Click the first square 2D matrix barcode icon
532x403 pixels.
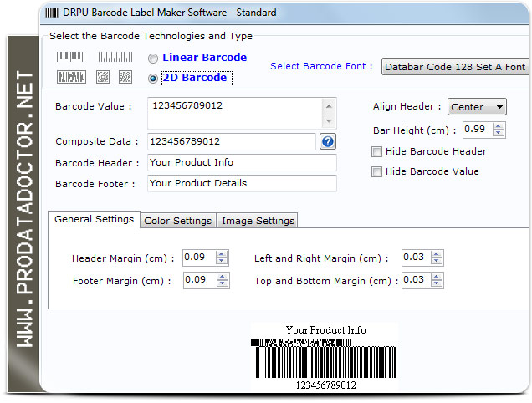[103, 77]
